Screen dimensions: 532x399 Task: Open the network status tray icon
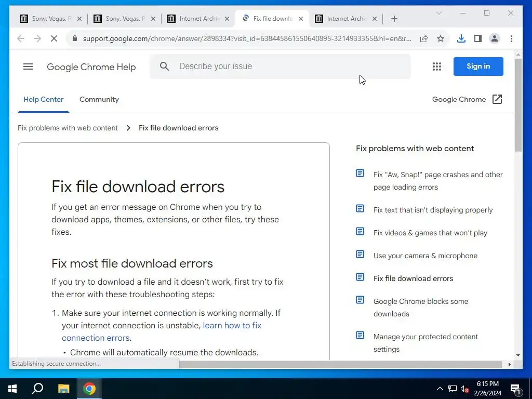453,389
